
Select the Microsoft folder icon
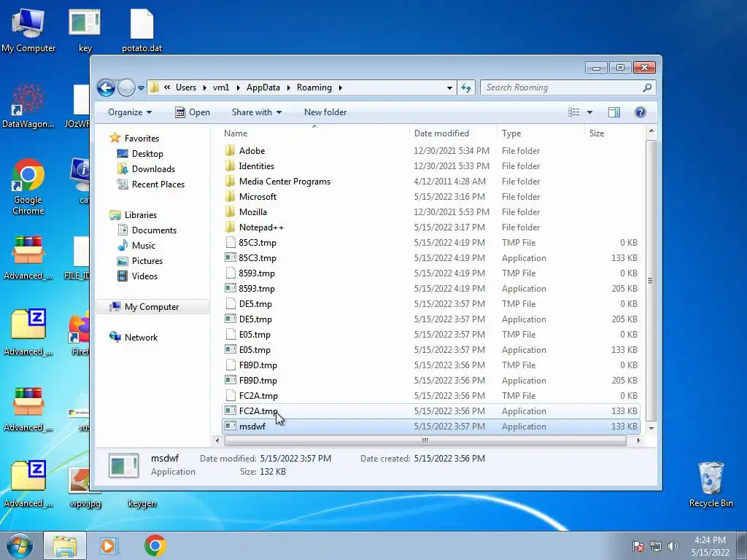230,197
